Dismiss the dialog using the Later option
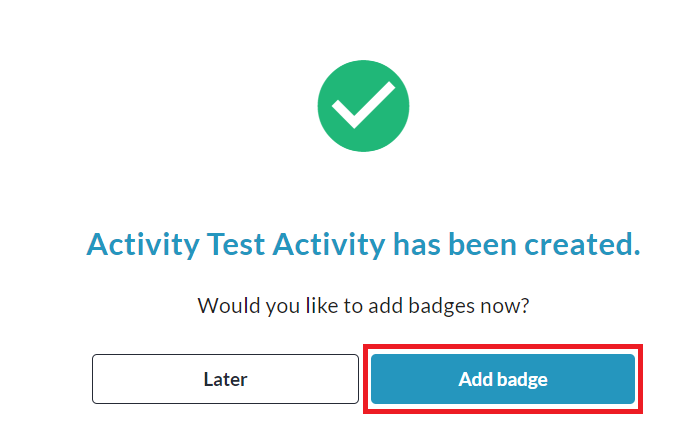697x431 pixels. coord(225,379)
